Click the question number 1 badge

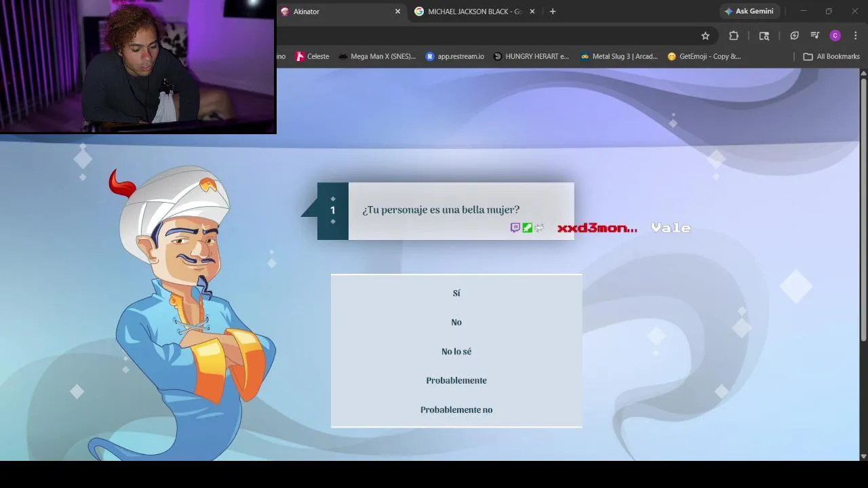(333, 211)
